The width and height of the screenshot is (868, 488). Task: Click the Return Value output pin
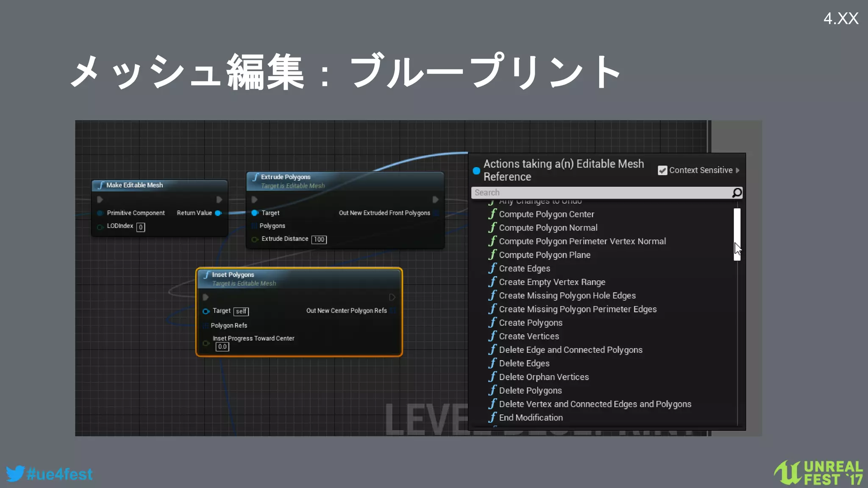click(x=218, y=213)
